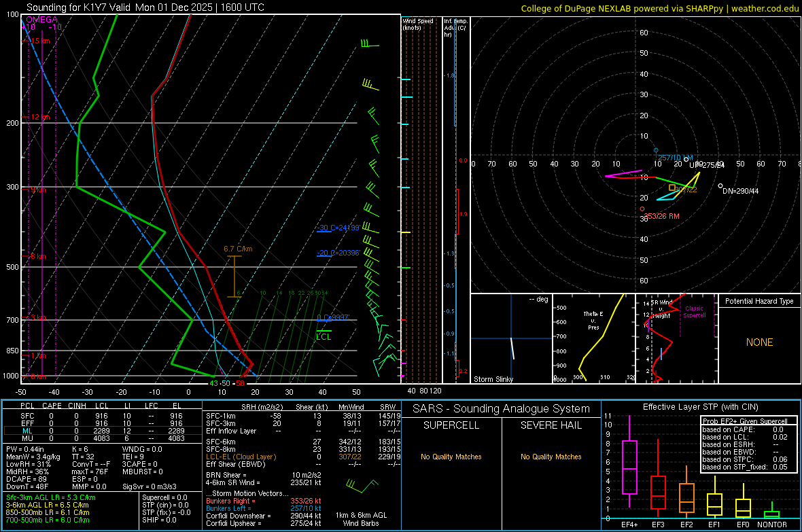This screenshot has height=532, width=802.
Task: Select the MU parcel row
Action: coord(103,438)
